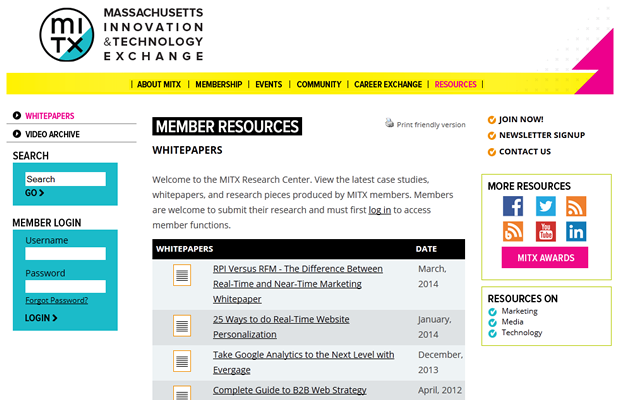Click the Newsletter Signup link

point(542,135)
